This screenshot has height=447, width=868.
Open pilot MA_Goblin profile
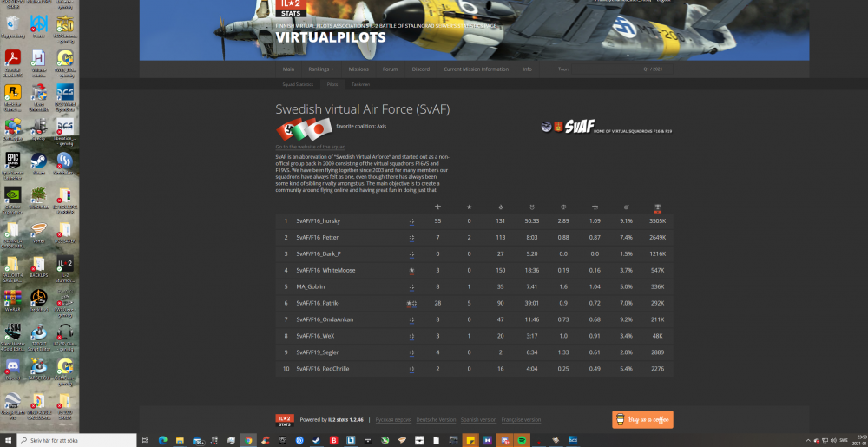click(311, 286)
